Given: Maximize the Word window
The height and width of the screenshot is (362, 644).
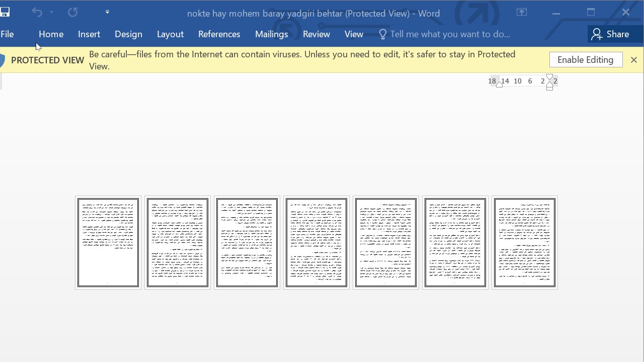Looking at the screenshot, I should pyautogui.click(x=591, y=12).
